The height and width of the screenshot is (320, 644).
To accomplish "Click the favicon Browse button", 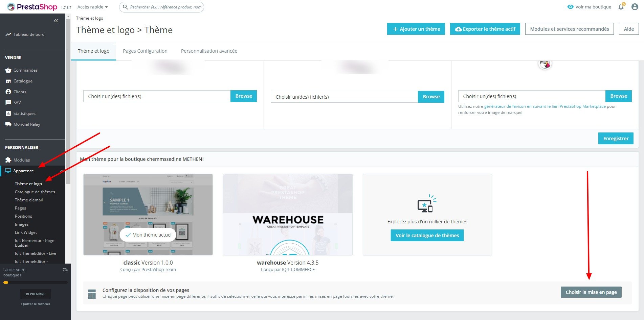I will [619, 96].
